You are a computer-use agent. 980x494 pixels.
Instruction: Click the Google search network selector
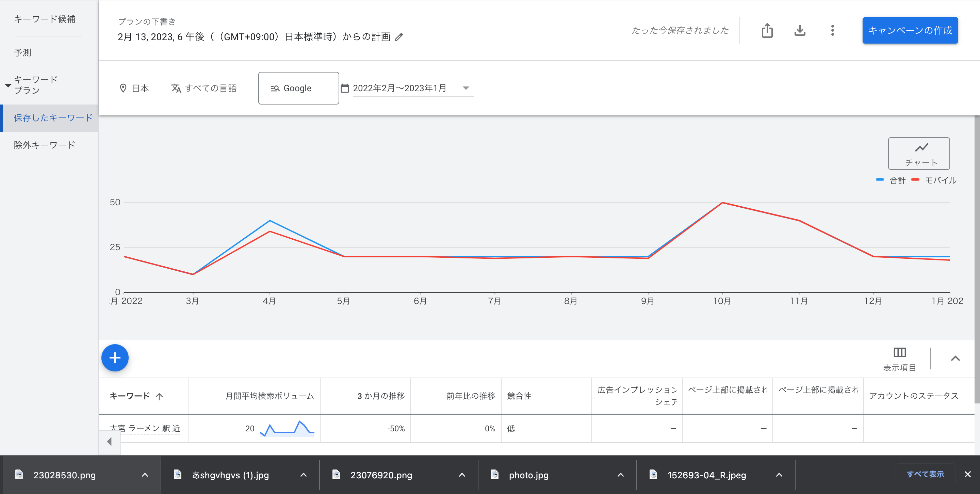pyautogui.click(x=298, y=88)
